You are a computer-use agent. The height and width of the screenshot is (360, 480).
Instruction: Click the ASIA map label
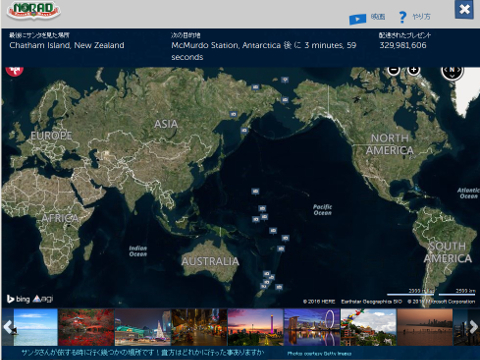(166, 124)
